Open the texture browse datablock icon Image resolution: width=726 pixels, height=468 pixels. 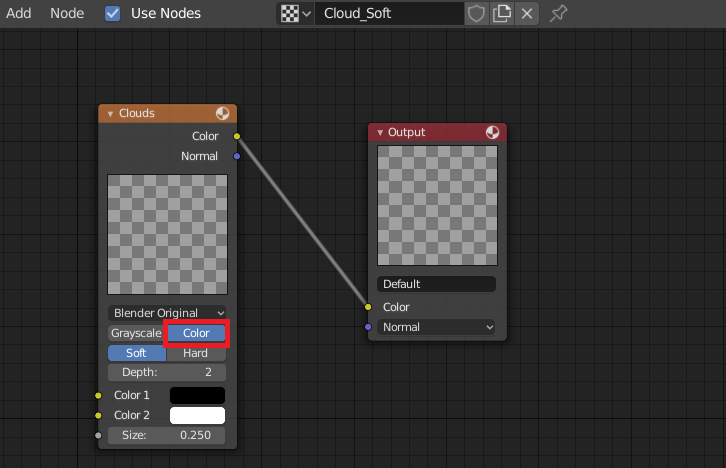point(295,13)
